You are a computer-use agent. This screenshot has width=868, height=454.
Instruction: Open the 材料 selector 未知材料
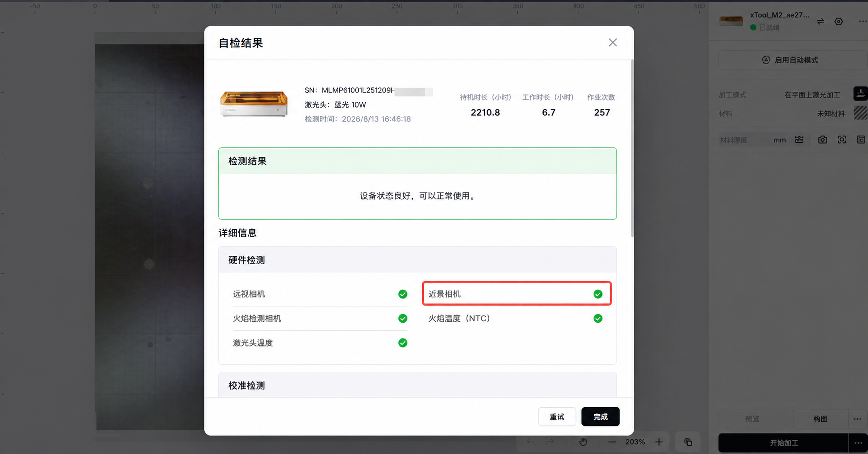tap(831, 114)
